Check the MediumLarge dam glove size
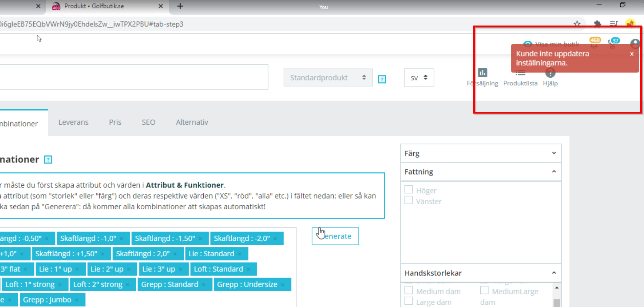Viewport: 644px width, 307px height. (484, 290)
